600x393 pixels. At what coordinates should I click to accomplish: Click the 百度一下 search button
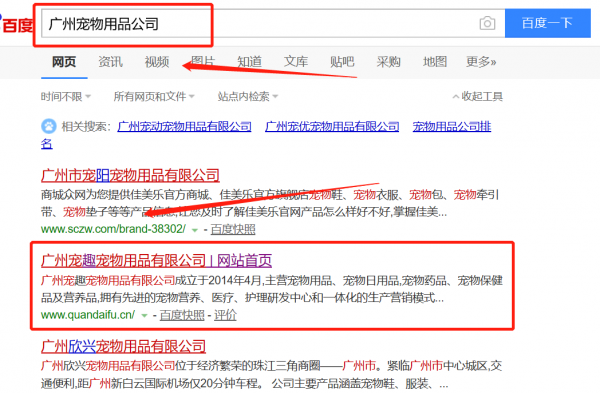click(548, 23)
